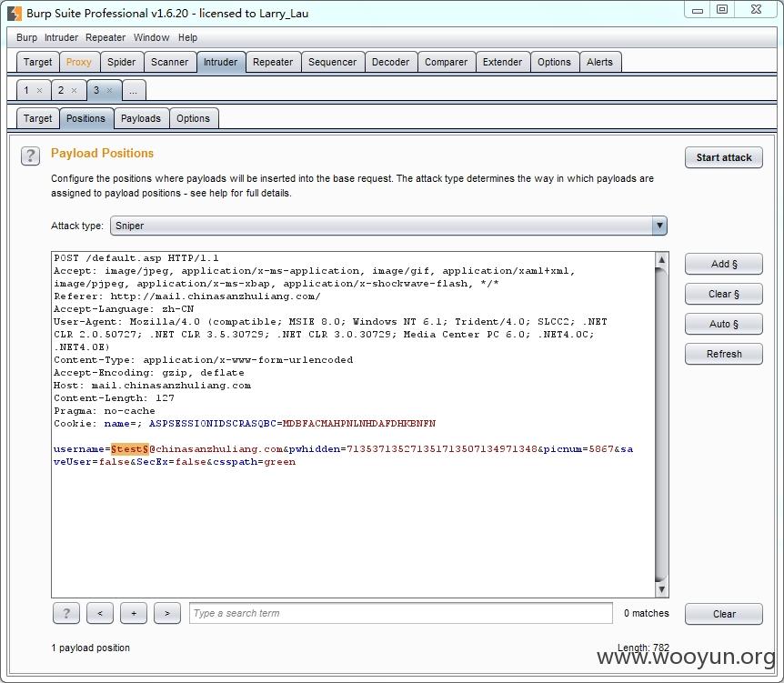The image size is (784, 683).
Task: Switch to the Alerts tab
Action: (x=599, y=62)
